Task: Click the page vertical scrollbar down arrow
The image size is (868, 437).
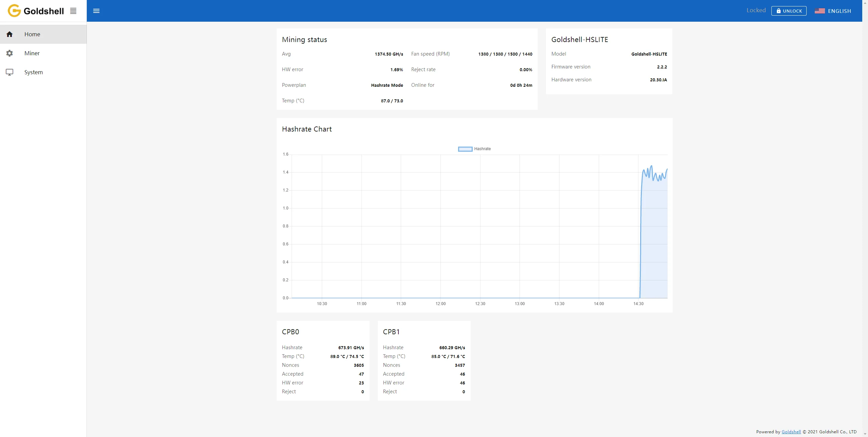Action: point(865,434)
